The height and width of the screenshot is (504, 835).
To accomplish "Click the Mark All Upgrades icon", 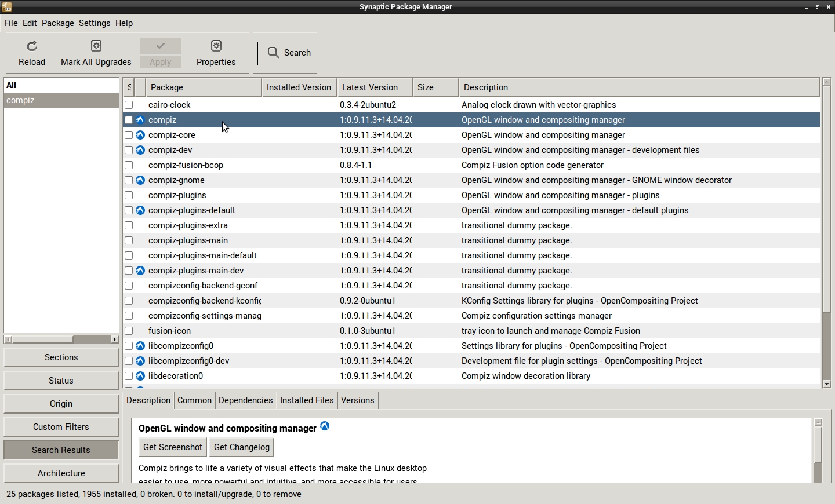I will pos(96,46).
